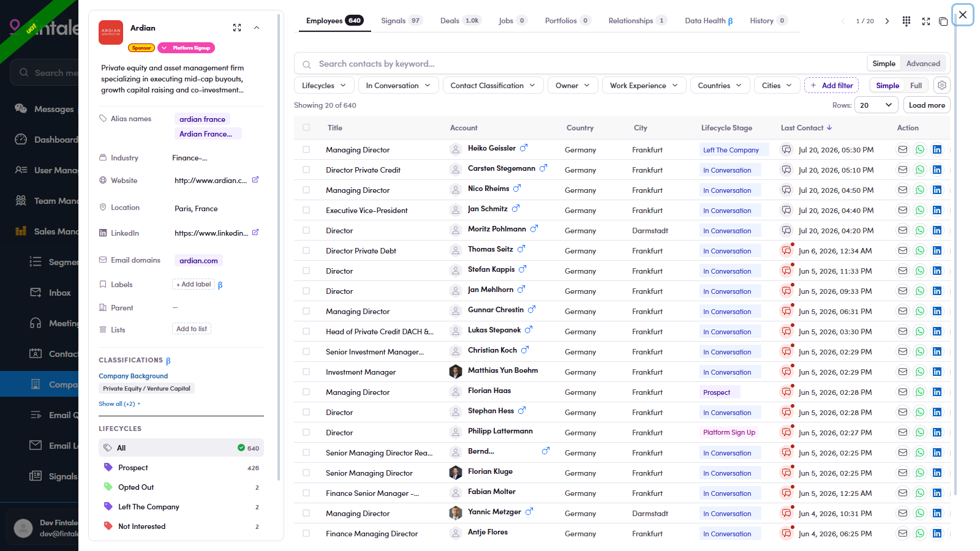
Task: Expand company panel to full screen
Action: tap(926, 21)
